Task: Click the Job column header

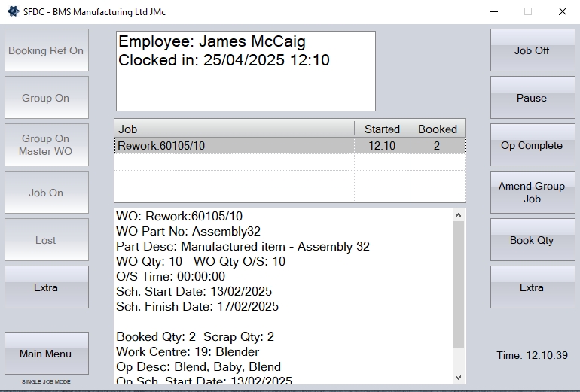Action: point(234,129)
